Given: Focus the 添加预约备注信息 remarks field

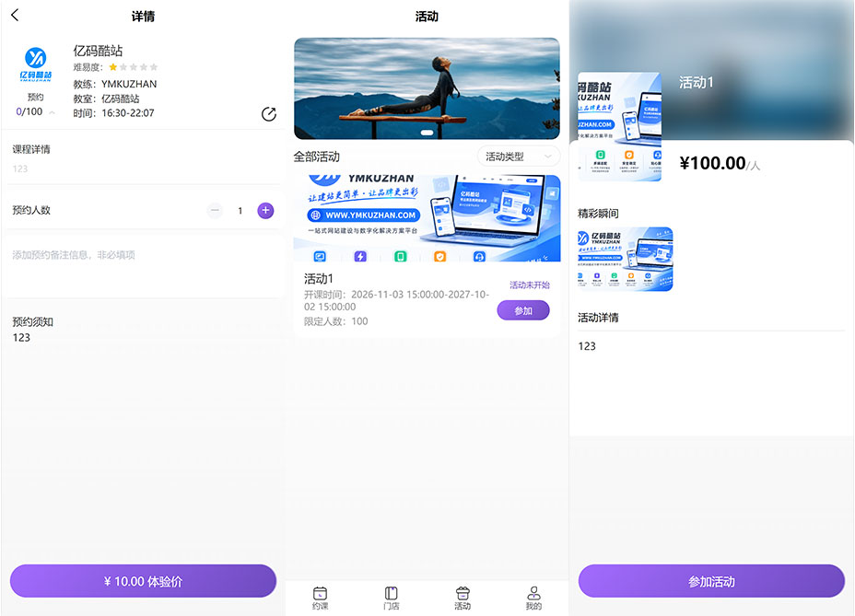Looking at the screenshot, I should tap(143, 267).
